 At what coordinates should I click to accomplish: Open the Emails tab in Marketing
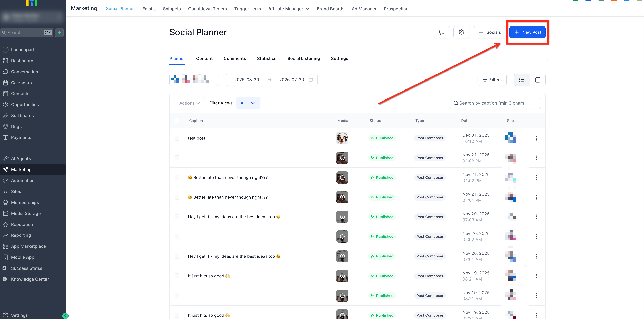[149, 9]
